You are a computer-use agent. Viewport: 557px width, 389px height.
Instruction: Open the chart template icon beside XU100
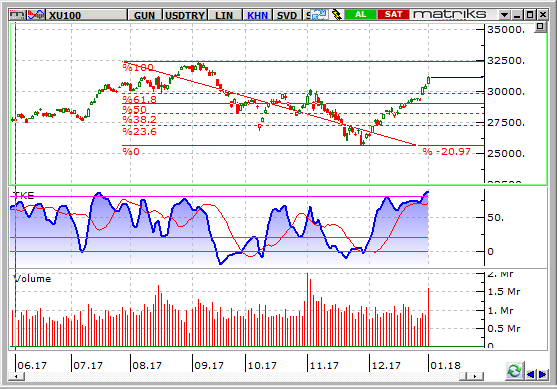tap(18, 15)
